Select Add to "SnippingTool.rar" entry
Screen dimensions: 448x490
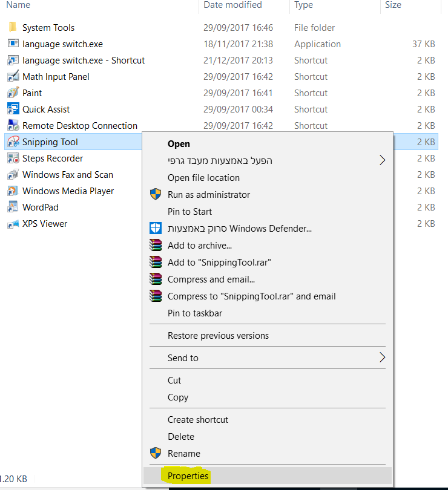[268, 262]
